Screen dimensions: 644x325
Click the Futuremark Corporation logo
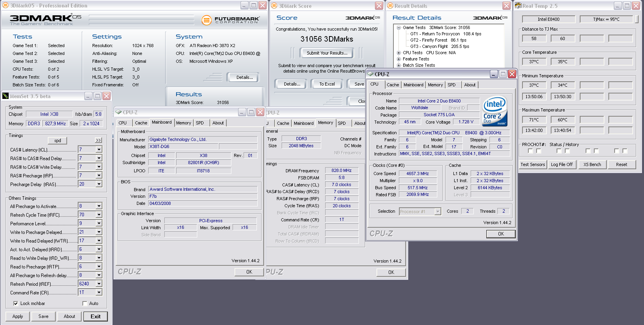[x=230, y=20]
